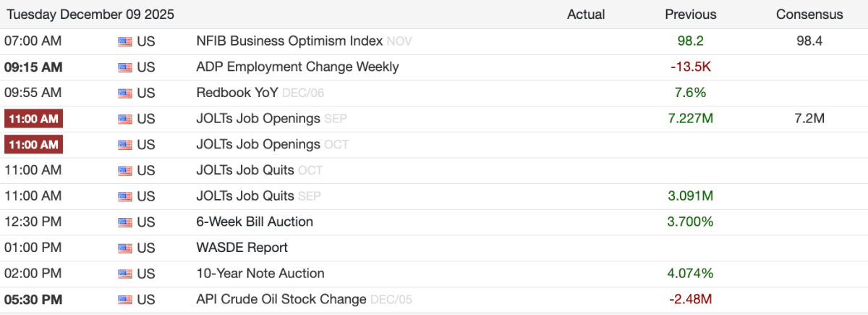
Task: Open NFIB Business Optimism Index event
Action: point(289,41)
